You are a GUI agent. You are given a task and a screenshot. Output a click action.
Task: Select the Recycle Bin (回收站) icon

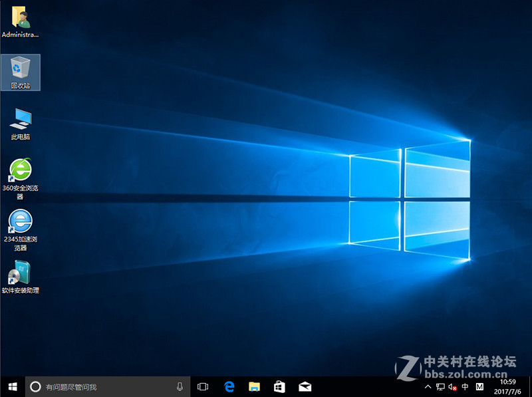tap(21, 72)
